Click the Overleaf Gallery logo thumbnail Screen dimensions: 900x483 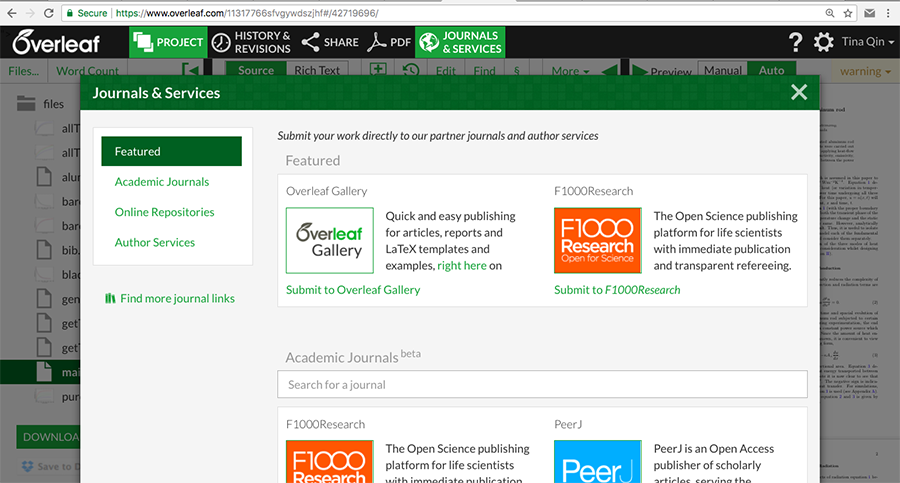329,240
